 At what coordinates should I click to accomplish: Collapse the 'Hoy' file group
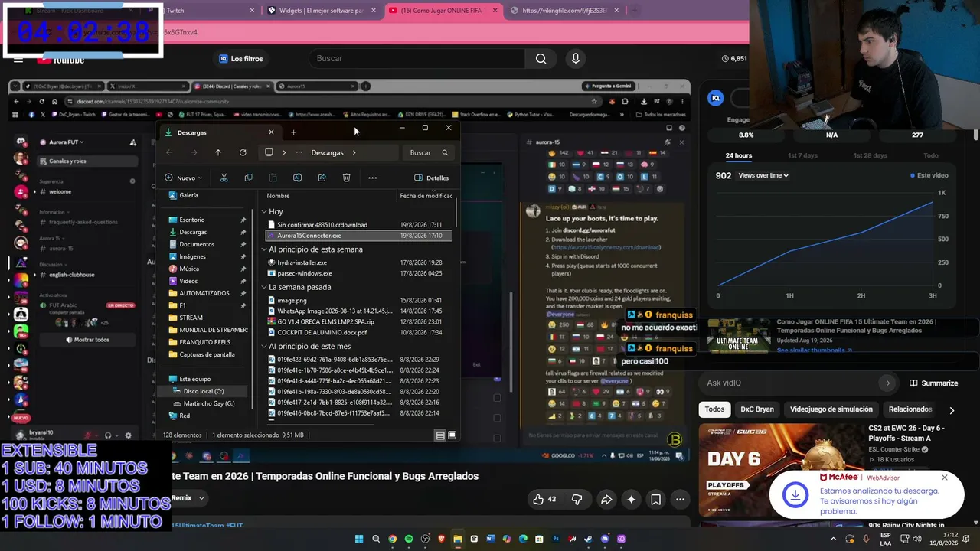tap(264, 211)
